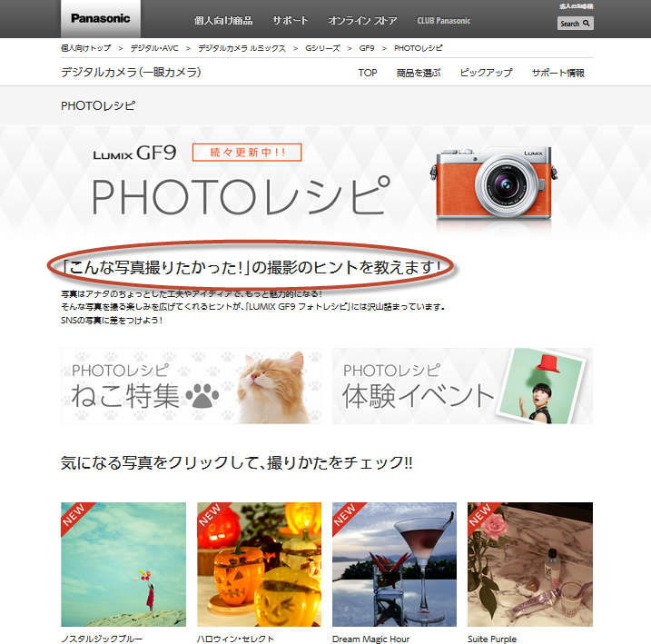Click the orange GF9 camera image
The image size is (651, 644).
coord(494,182)
